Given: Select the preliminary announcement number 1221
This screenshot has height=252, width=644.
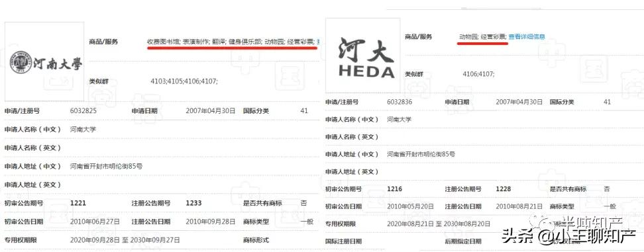Looking at the screenshot, I should pos(78,203).
